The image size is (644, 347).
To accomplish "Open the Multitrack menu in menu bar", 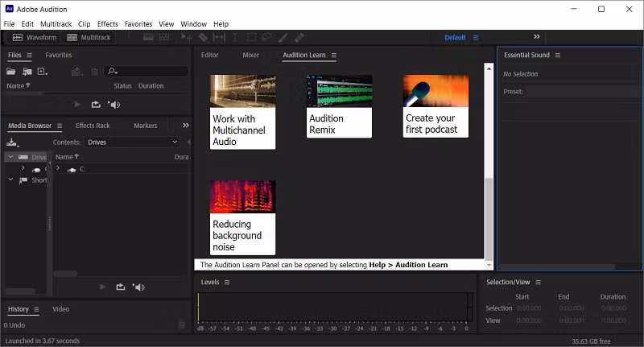I will coord(56,24).
